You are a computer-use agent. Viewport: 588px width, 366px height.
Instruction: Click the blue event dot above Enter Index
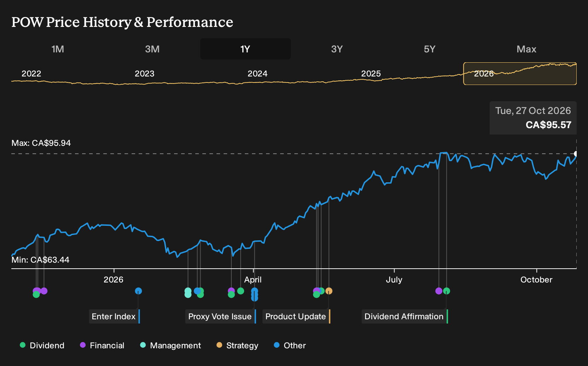[x=138, y=291]
